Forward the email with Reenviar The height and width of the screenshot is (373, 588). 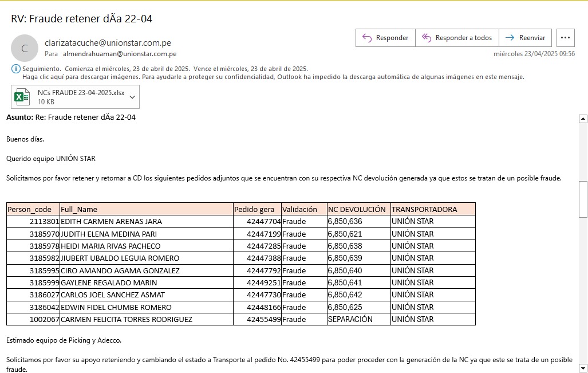click(x=526, y=38)
